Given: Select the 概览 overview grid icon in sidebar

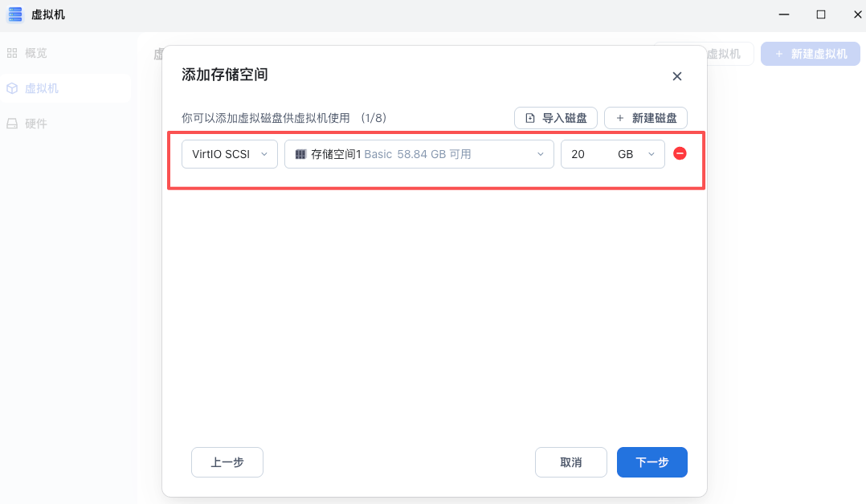Looking at the screenshot, I should (x=13, y=53).
